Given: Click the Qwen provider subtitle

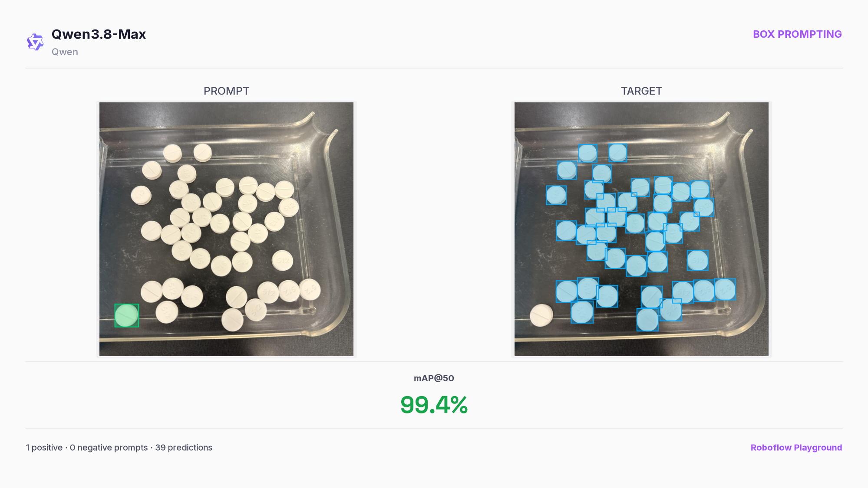Looking at the screenshot, I should coord(65,52).
